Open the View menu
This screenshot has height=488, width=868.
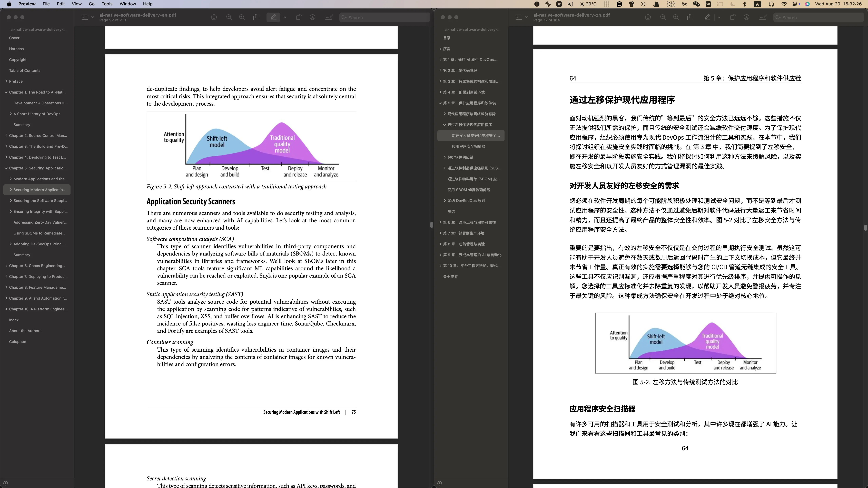point(76,4)
